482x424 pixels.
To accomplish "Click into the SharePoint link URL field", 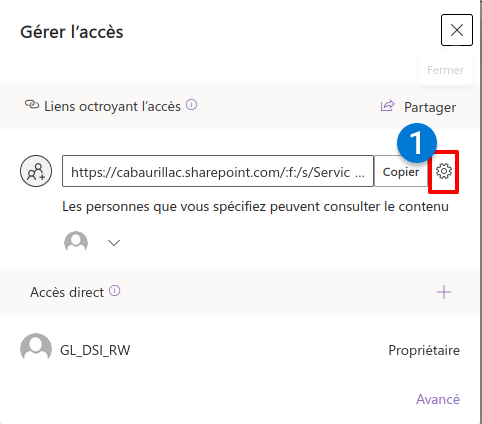I will coord(218,171).
